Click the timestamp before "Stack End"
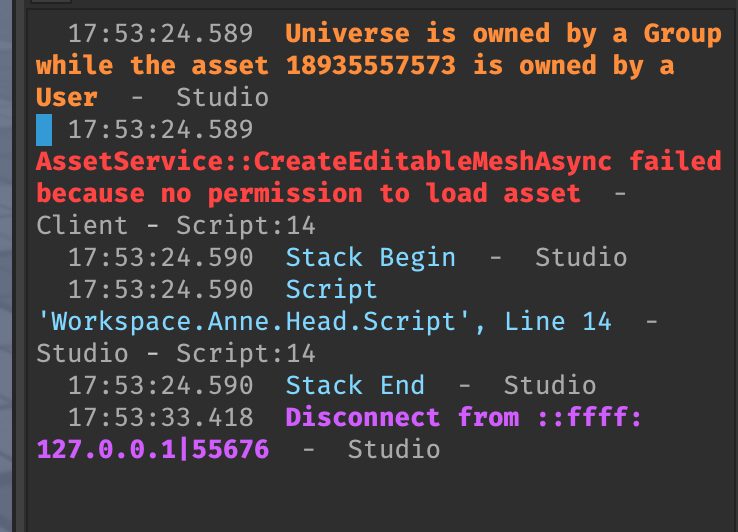Image resolution: width=738 pixels, height=532 pixels. tap(160, 386)
